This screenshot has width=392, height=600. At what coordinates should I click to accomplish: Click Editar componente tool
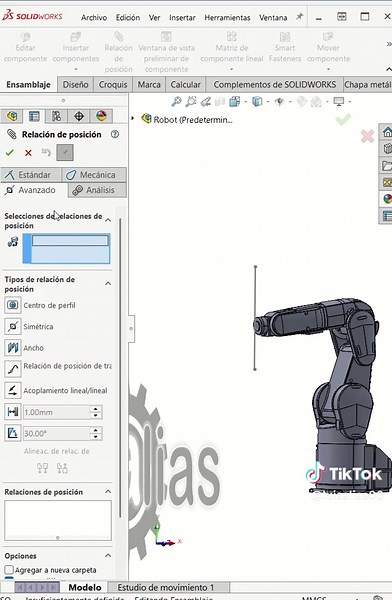click(25, 47)
